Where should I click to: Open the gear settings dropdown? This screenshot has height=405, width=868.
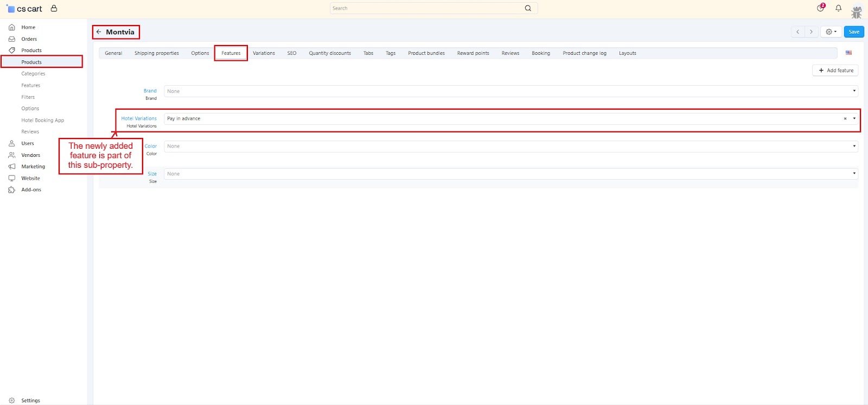pos(831,32)
